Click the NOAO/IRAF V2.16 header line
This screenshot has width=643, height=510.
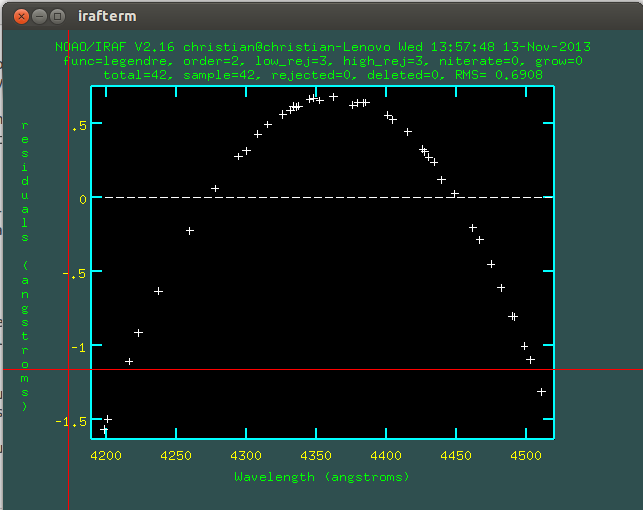coord(321,47)
